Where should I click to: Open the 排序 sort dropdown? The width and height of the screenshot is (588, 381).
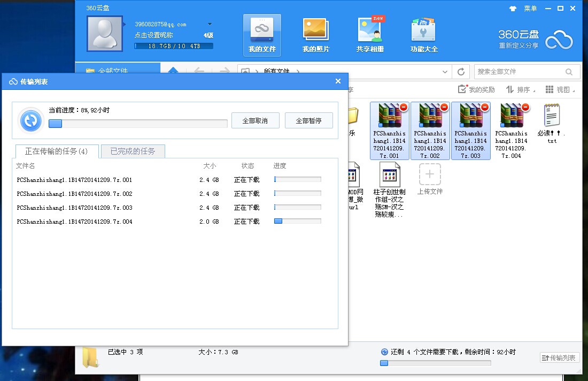(x=521, y=89)
